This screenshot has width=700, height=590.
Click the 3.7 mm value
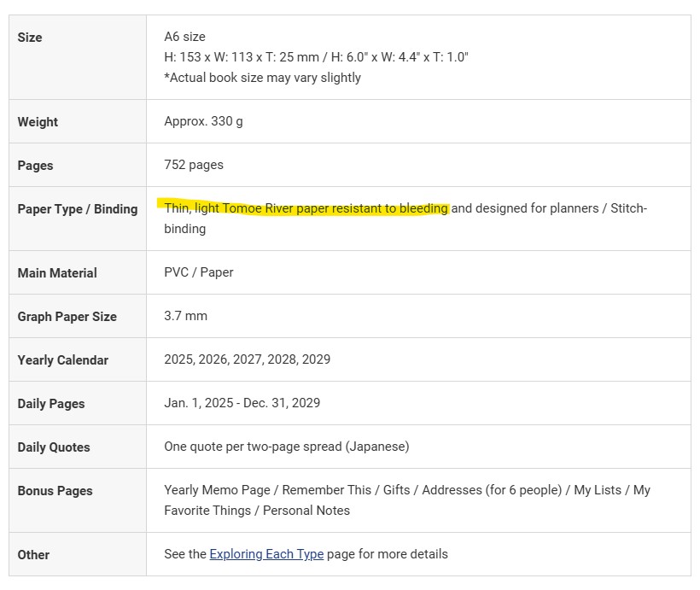(185, 316)
